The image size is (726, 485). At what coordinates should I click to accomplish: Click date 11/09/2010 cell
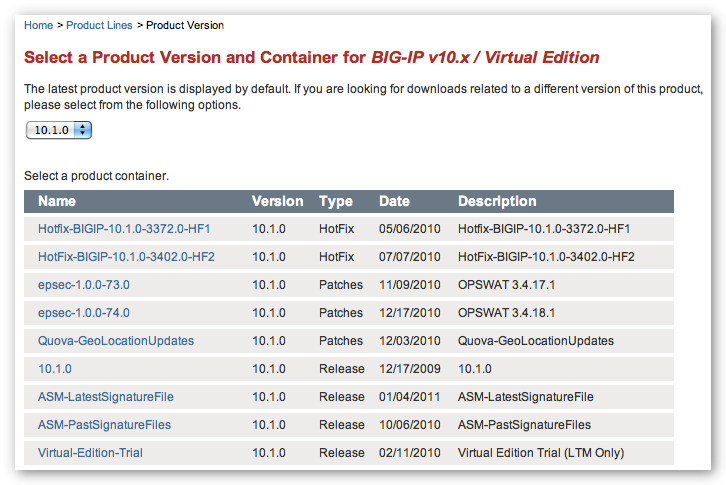click(x=410, y=285)
